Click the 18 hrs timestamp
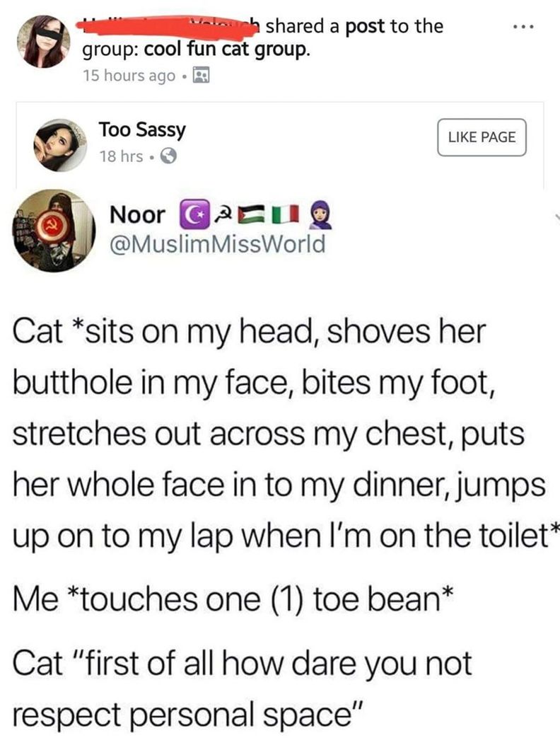The image size is (560, 750). pyautogui.click(x=121, y=156)
